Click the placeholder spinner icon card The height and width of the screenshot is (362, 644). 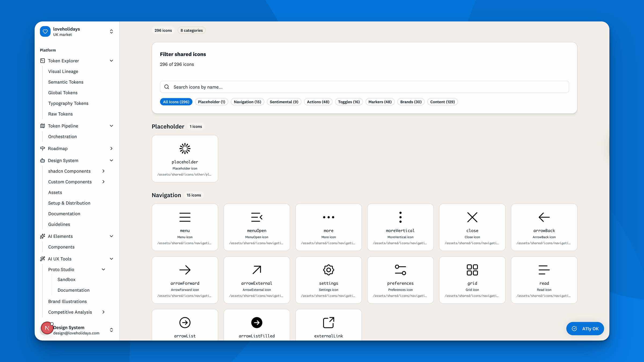(x=185, y=158)
